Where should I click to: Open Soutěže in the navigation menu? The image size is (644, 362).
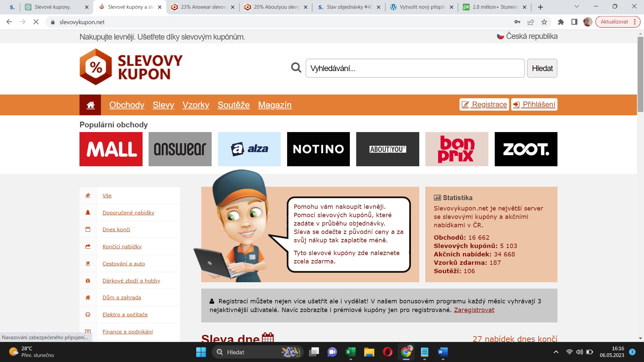[233, 105]
